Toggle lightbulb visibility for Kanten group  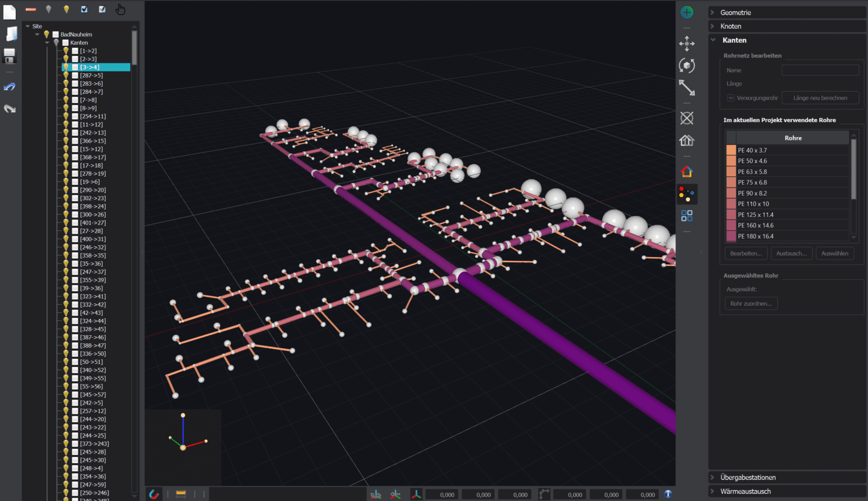56,42
